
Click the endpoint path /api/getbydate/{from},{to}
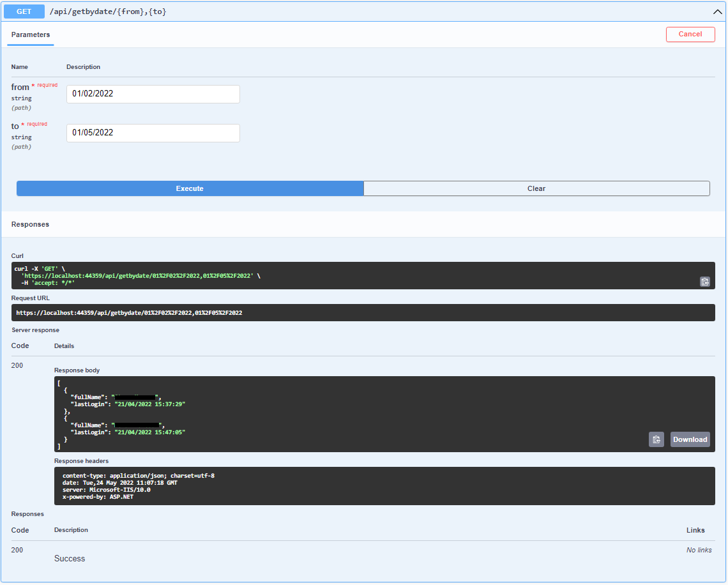click(x=108, y=11)
